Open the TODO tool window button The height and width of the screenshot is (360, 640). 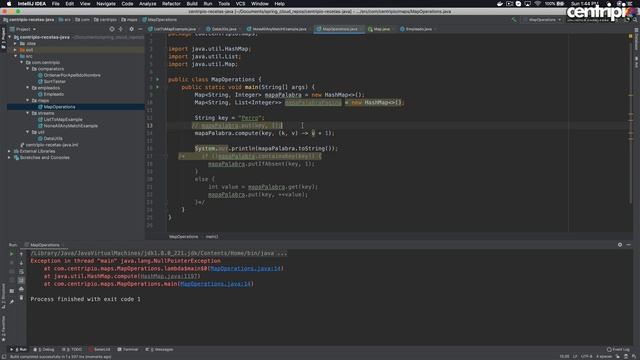(72, 349)
